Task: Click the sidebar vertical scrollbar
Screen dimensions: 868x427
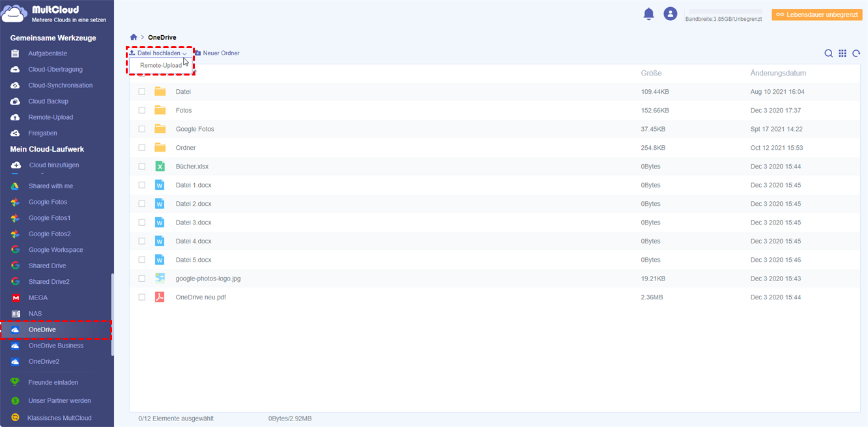Action: click(113, 314)
